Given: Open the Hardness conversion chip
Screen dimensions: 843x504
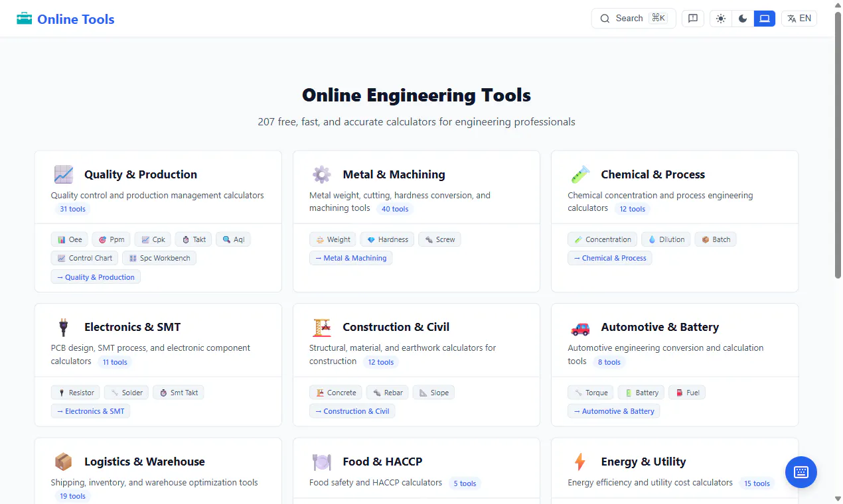Looking at the screenshot, I should tap(388, 239).
